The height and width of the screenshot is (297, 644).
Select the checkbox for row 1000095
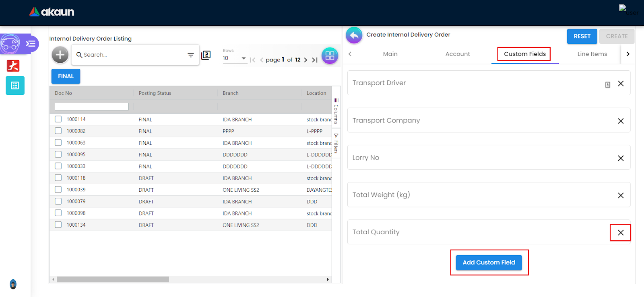(58, 154)
